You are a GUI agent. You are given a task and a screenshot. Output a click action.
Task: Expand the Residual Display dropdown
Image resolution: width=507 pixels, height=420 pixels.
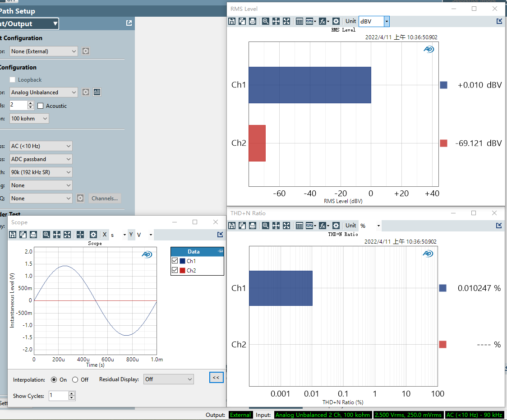[x=168, y=379]
